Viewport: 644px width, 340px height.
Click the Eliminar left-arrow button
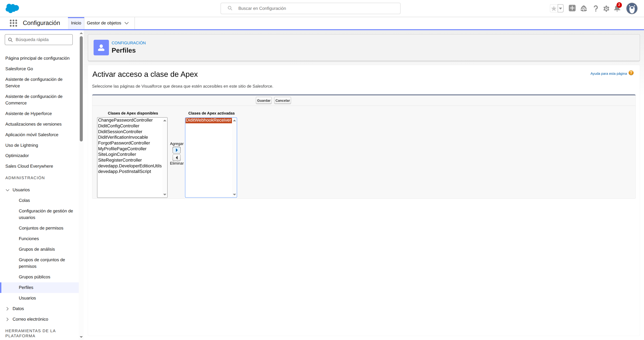[177, 158]
